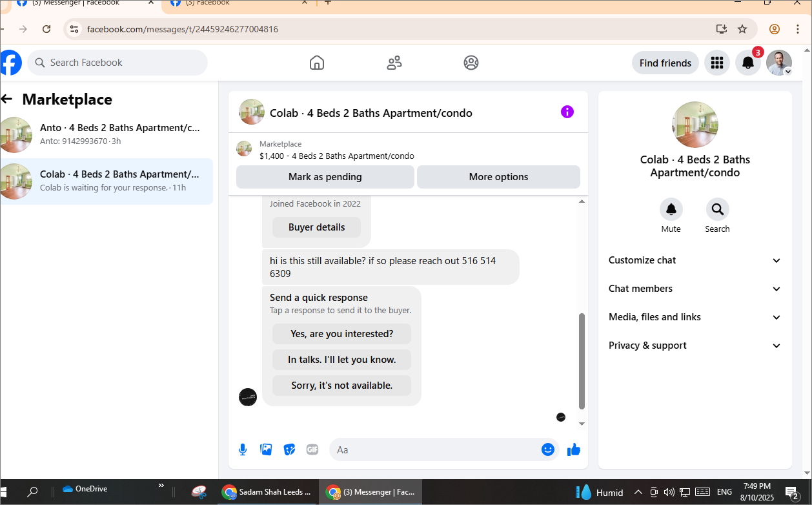Screen dimensions: 812x505
Task: Click chat scrollbar down arrow
Action: tap(582, 424)
